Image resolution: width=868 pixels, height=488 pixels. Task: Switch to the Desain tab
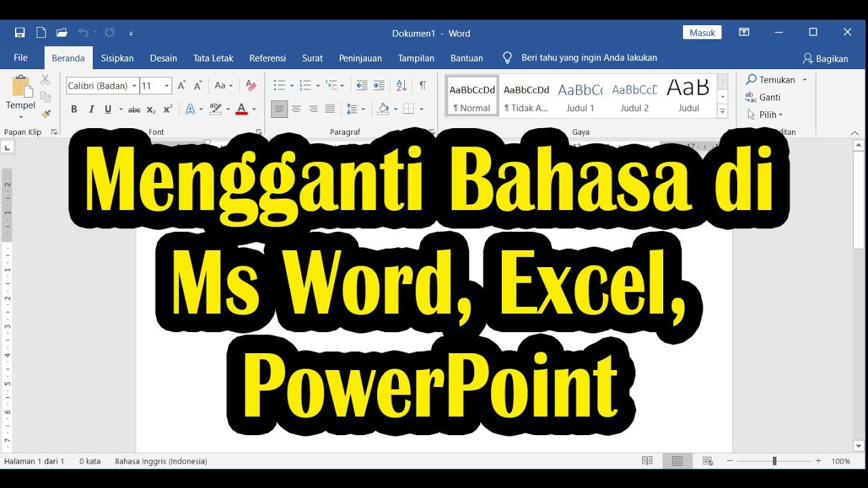(x=163, y=58)
